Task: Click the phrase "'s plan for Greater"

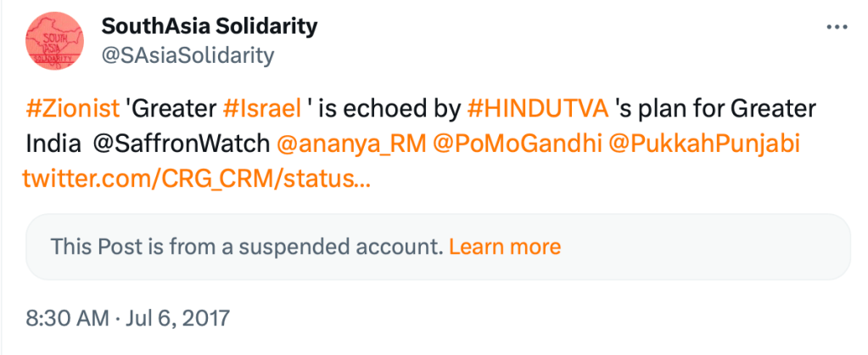Action: pyautogui.click(x=714, y=109)
